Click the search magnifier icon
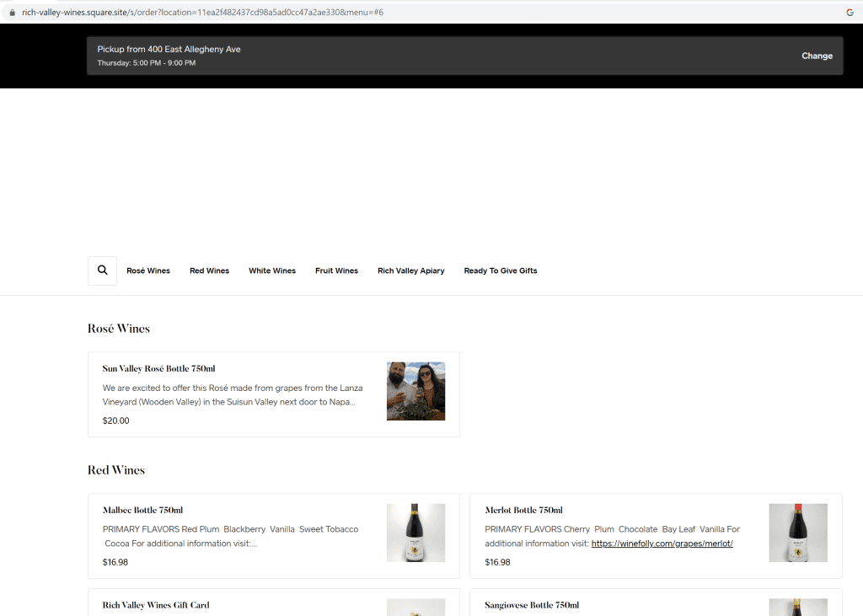The width and height of the screenshot is (863, 616). pos(102,271)
